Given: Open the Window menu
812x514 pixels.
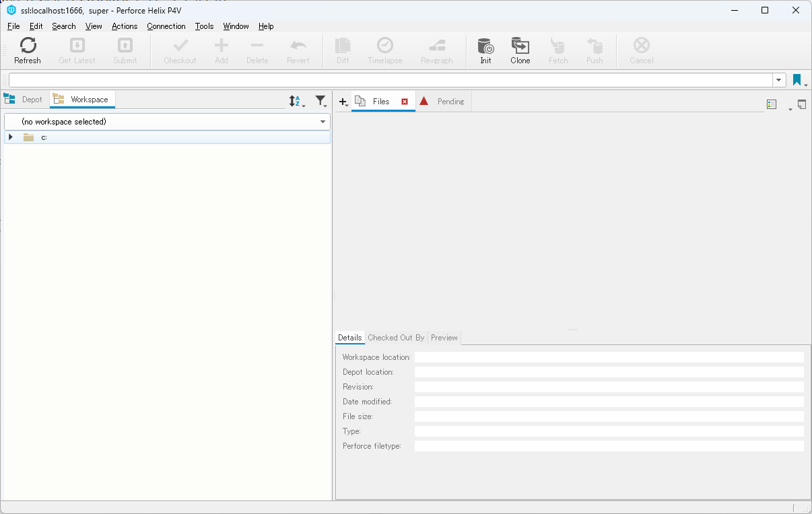Looking at the screenshot, I should point(236,26).
